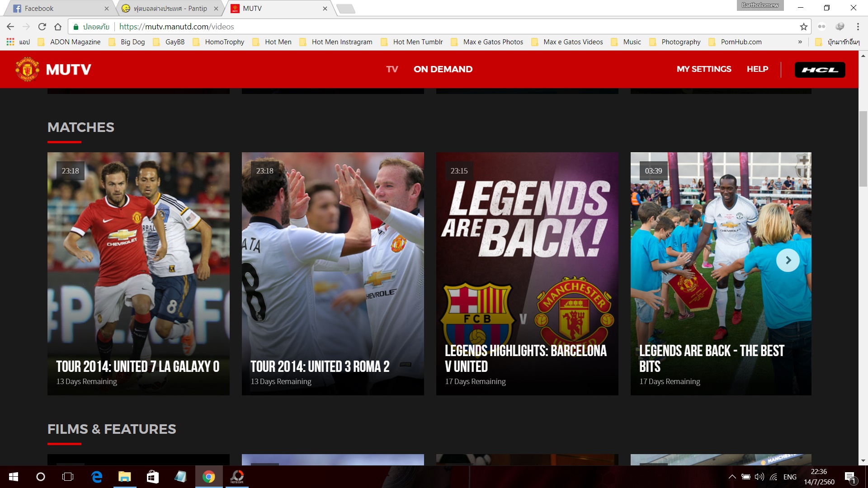Open the Windows Store taskbar icon
868x488 pixels.
click(x=153, y=477)
